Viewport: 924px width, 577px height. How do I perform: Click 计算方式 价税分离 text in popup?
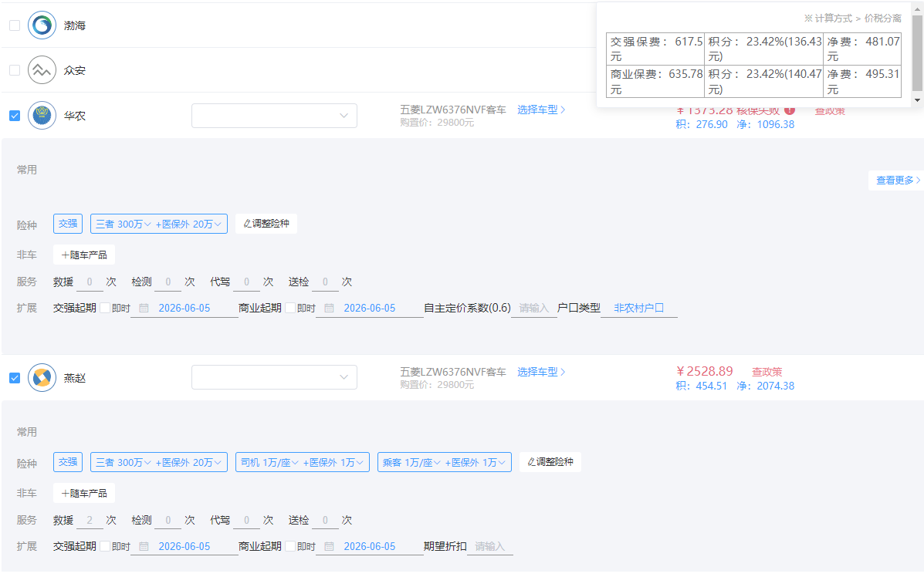(x=853, y=19)
